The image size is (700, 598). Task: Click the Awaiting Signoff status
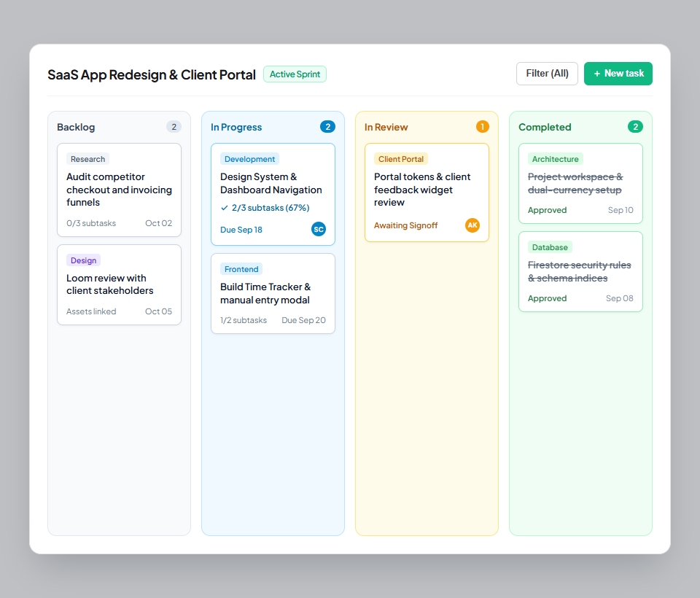pos(406,225)
